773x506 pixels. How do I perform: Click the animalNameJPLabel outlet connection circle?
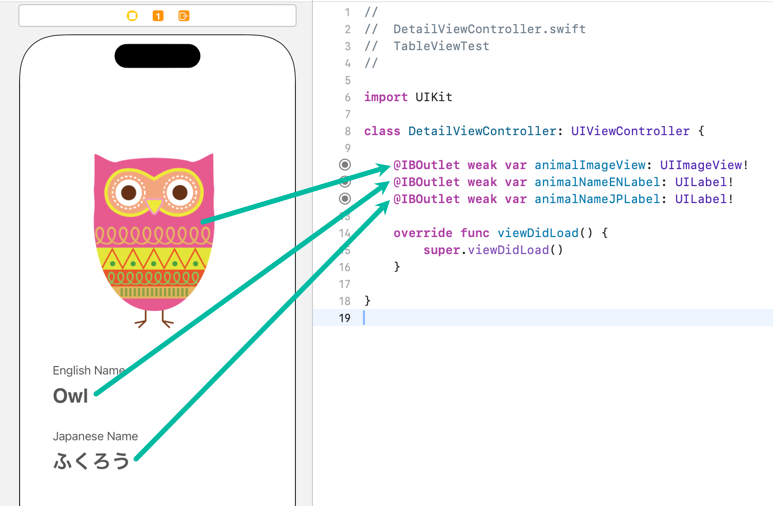[x=345, y=199]
